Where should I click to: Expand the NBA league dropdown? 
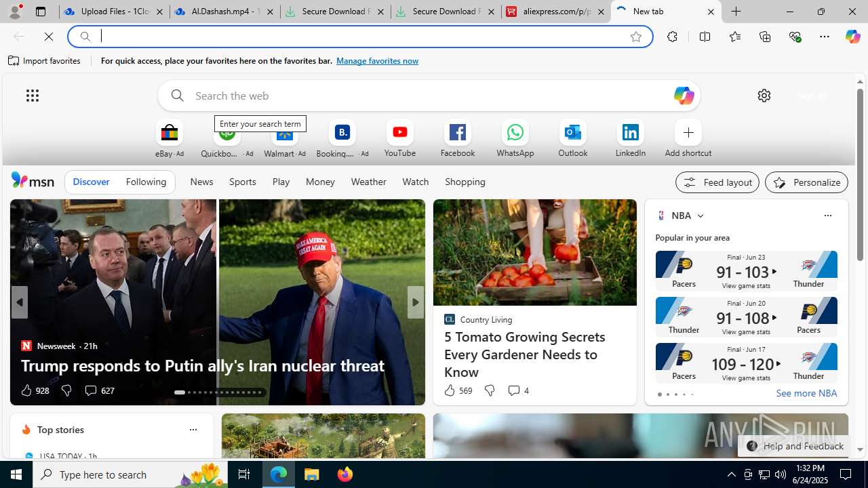700,216
